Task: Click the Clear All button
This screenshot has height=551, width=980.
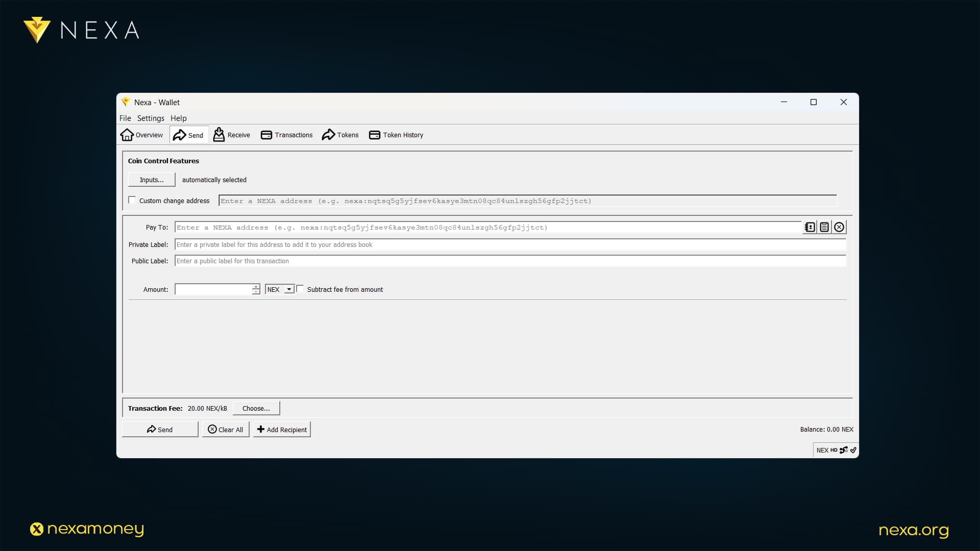Action: 226,430
